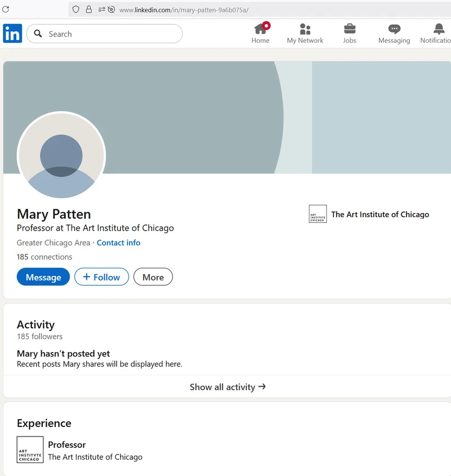Click The Art Institute of Chicago header link
This screenshot has height=476, width=451.
point(380,214)
